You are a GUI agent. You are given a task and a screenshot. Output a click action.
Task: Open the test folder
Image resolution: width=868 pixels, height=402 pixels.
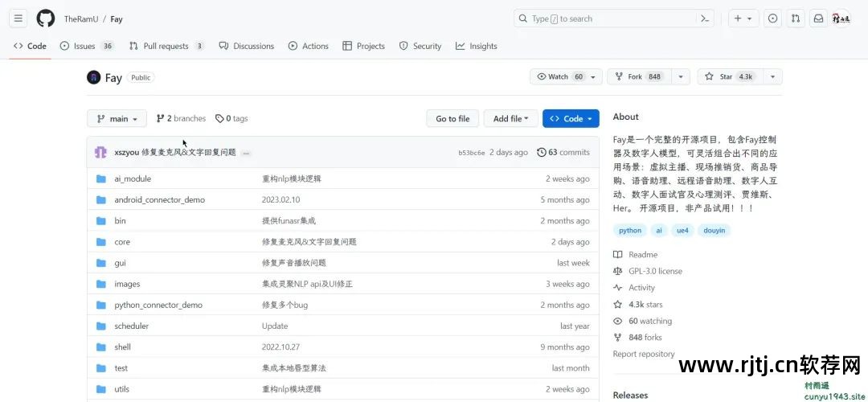click(121, 368)
